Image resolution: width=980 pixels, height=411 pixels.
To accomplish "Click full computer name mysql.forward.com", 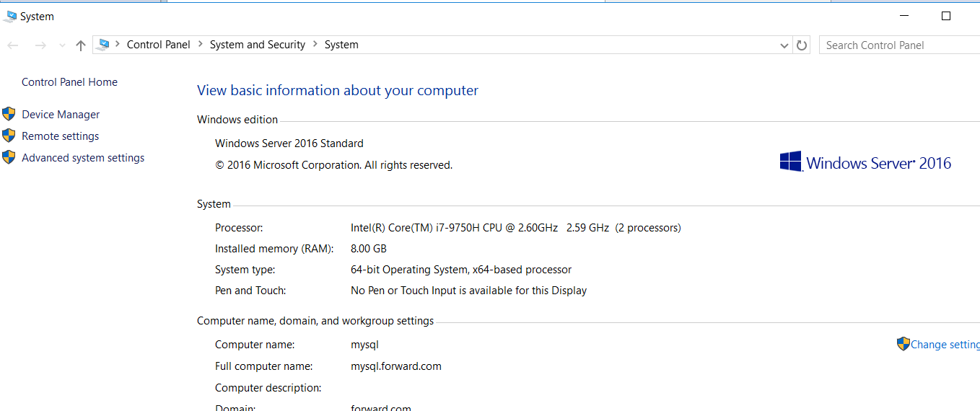I will (396, 366).
